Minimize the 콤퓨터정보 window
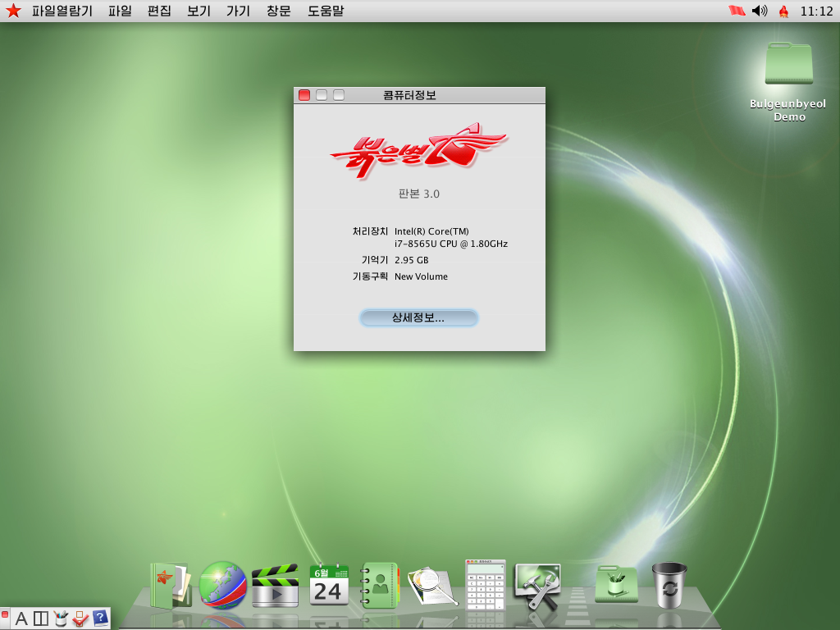 click(x=322, y=95)
